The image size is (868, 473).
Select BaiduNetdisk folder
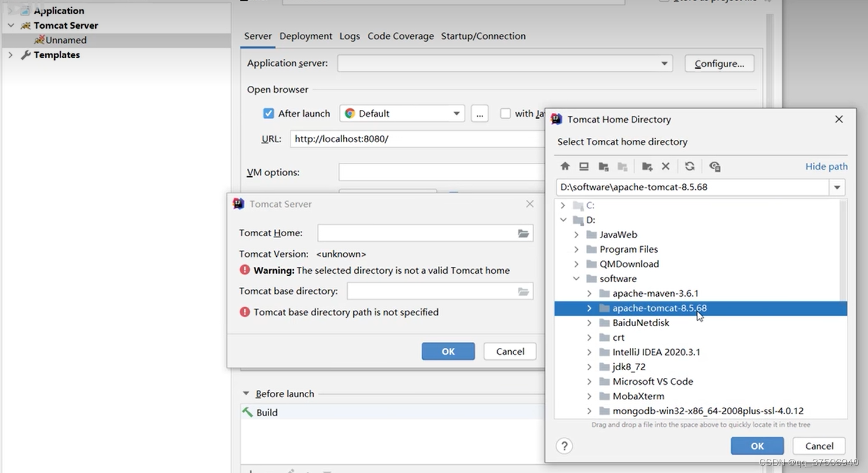click(701, 323)
